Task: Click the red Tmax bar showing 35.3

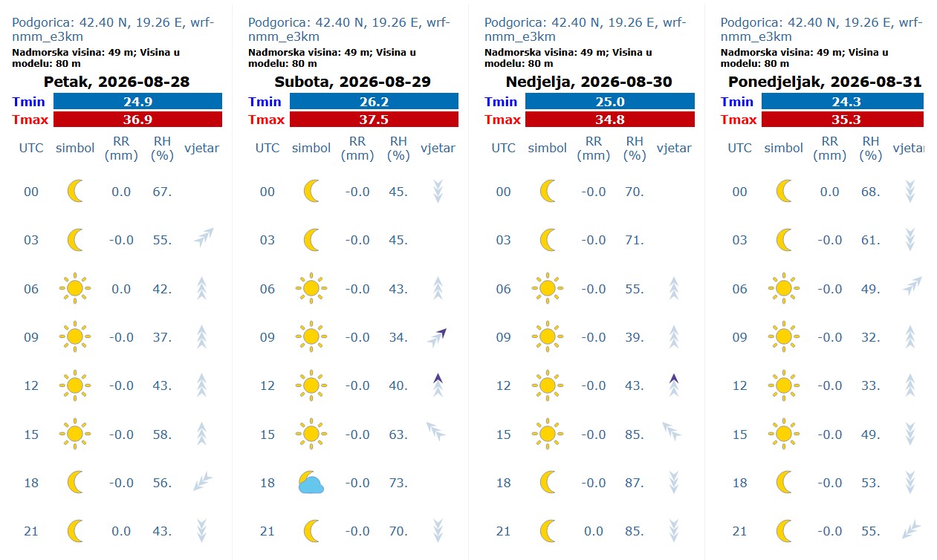Action: 843,120
